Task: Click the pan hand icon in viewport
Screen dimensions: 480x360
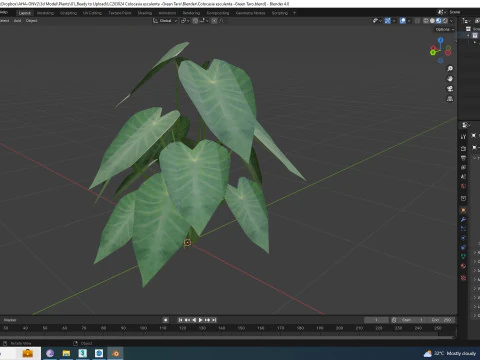Action: (x=450, y=79)
